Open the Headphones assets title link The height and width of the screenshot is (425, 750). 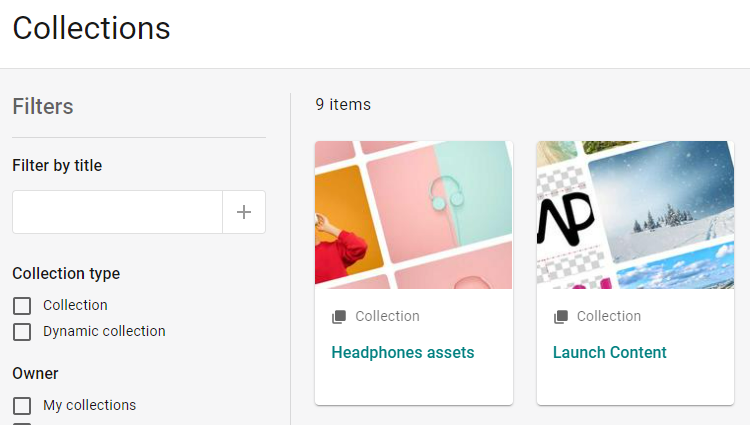(402, 352)
